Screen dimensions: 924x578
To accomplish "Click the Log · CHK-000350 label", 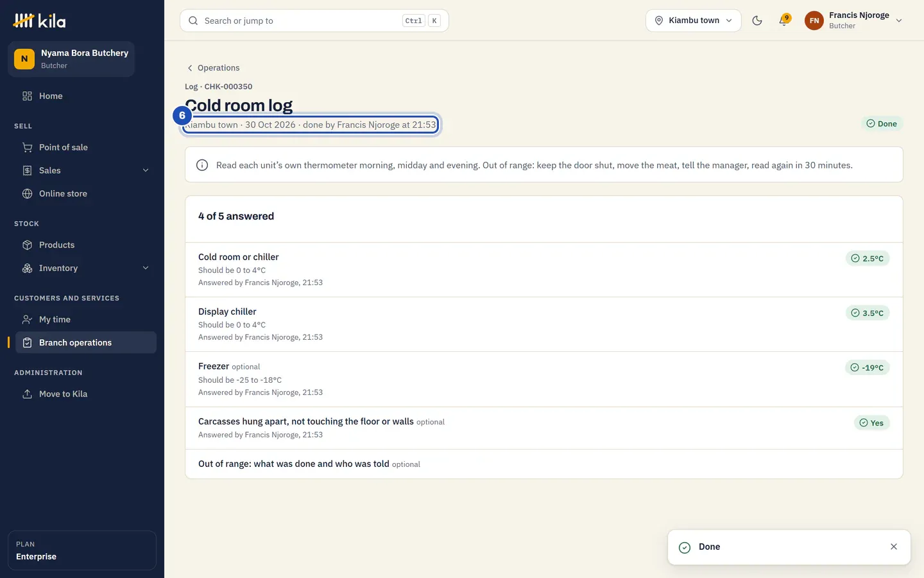I will (x=219, y=86).
